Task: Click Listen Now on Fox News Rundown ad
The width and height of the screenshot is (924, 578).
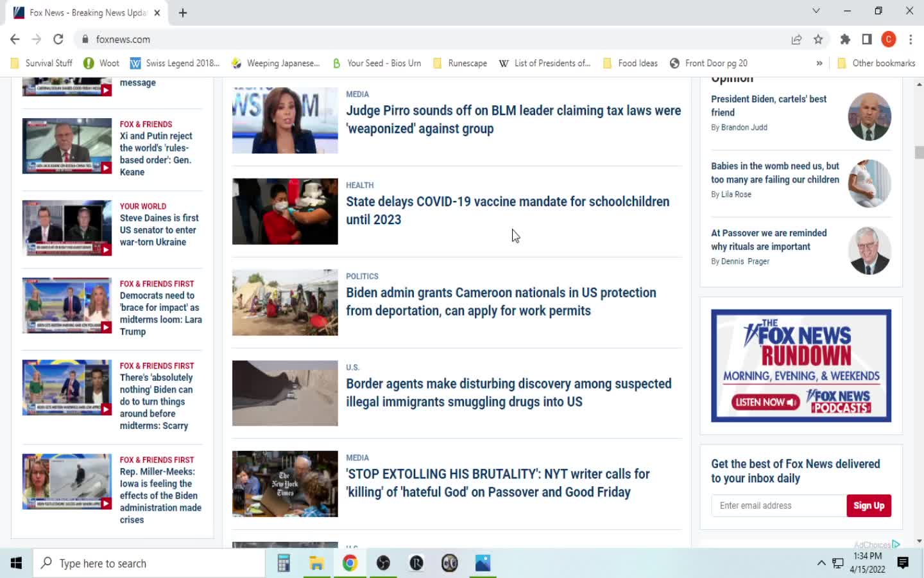Action: 766,403
